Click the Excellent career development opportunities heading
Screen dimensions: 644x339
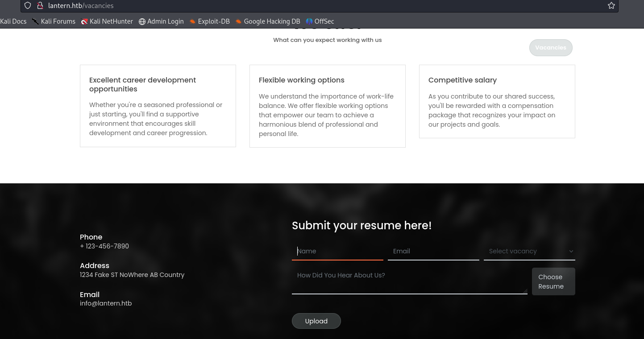143,84
